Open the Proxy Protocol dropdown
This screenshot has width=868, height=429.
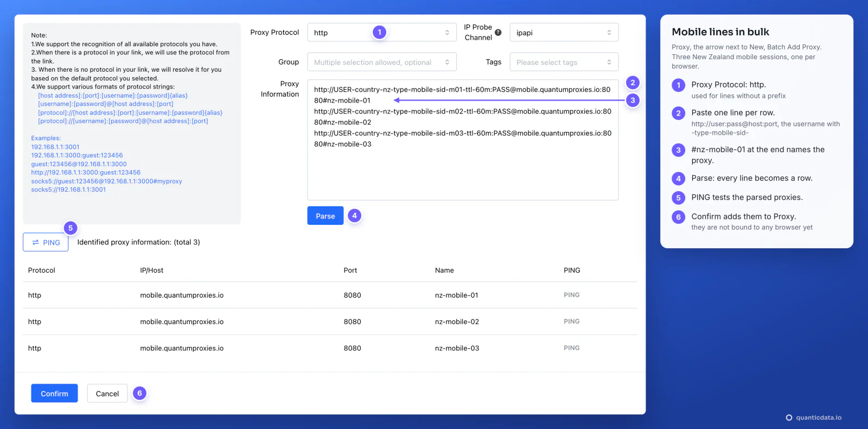pos(382,33)
